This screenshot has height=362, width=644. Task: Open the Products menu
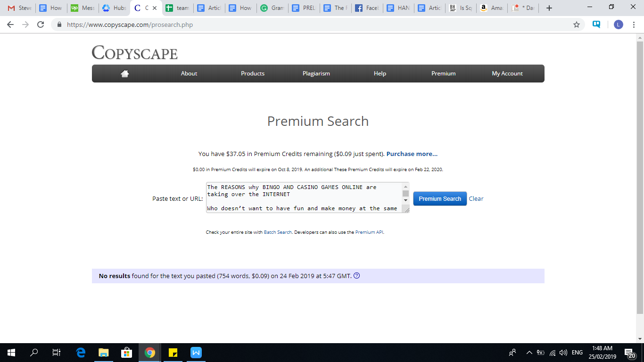click(x=253, y=74)
